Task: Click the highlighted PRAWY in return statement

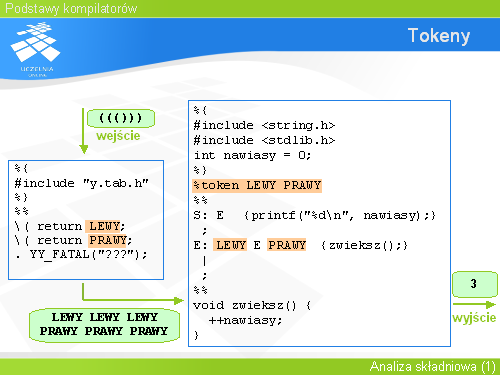Action: (108, 240)
